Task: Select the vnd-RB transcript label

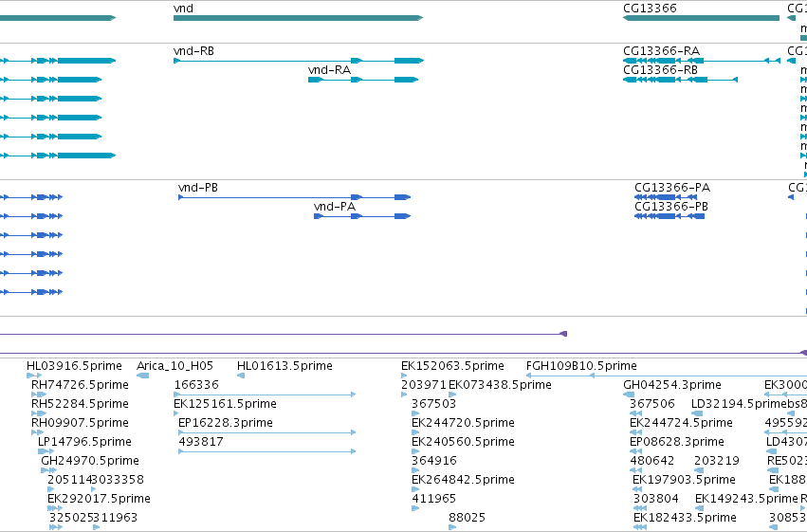Action: coord(193,51)
